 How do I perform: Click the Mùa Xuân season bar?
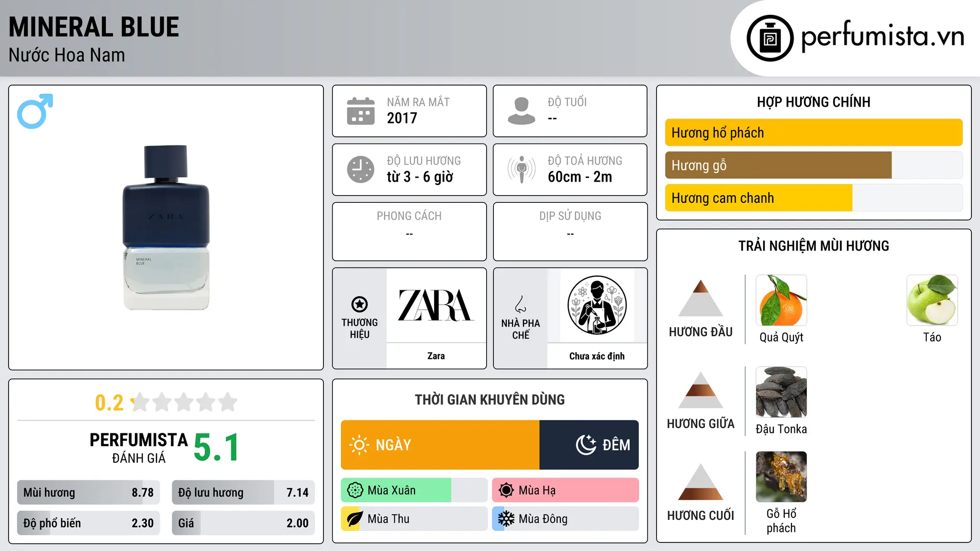[414, 490]
